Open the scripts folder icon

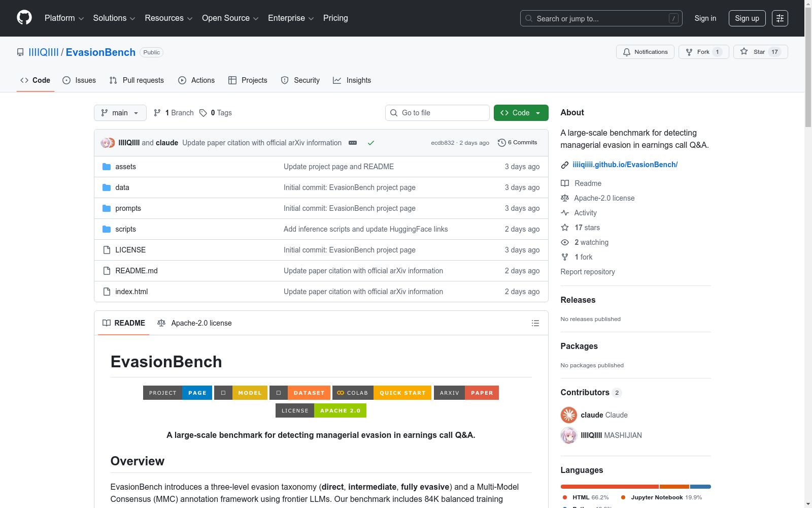click(x=107, y=229)
